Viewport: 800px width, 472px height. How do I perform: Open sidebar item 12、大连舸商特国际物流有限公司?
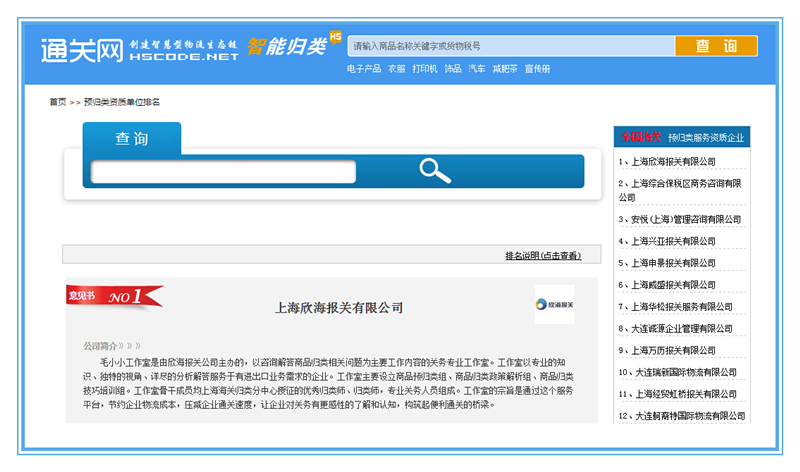pyautogui.click(x=682, y=416)
